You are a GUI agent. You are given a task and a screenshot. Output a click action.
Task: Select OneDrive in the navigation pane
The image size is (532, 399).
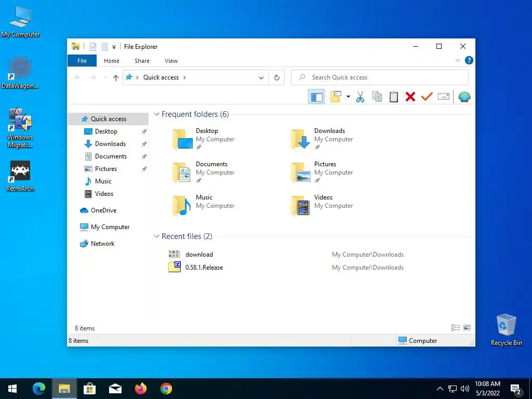coord(103,210)
